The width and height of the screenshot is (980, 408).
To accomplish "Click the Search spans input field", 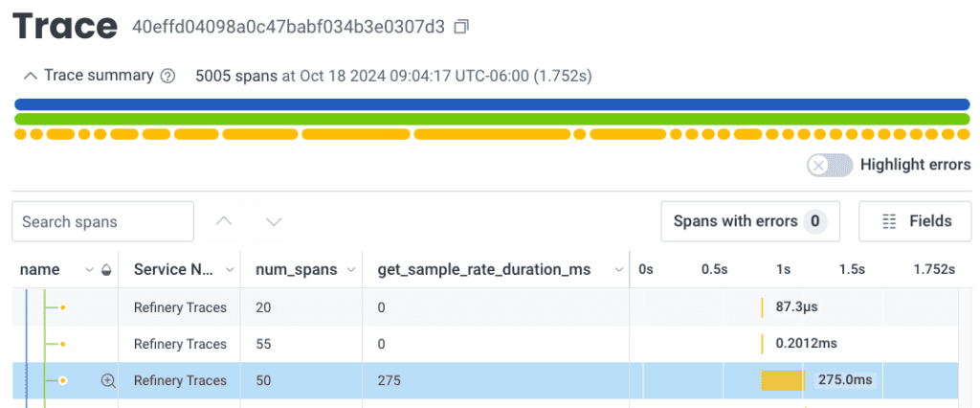I will click(x=103, y=221).
